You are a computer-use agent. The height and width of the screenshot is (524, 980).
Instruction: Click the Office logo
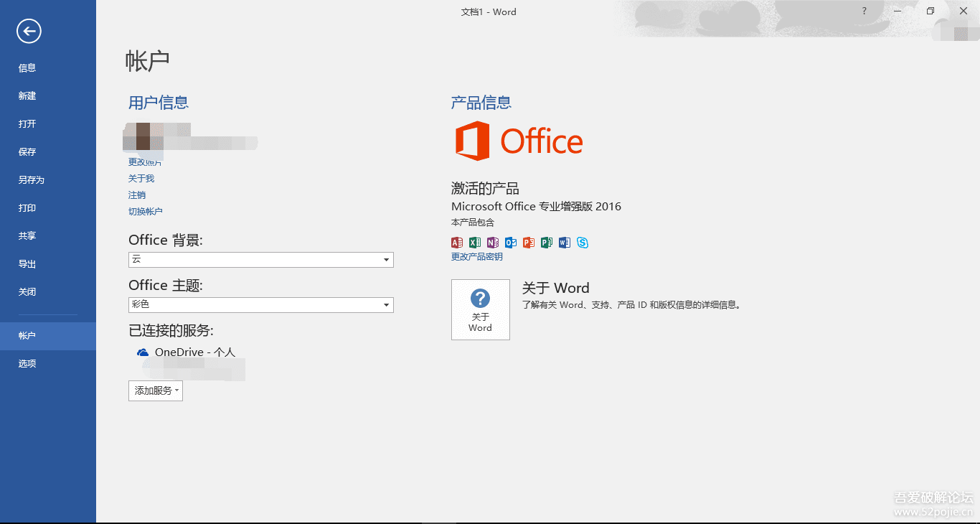(x=519, y=141)
